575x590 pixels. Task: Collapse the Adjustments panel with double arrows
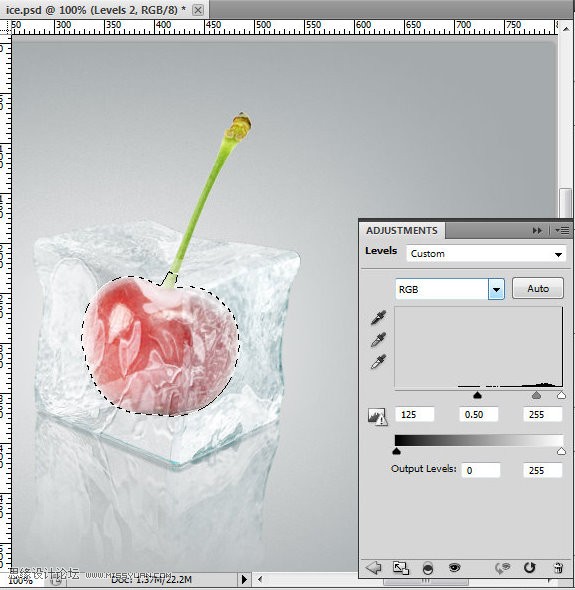(537, 230)
